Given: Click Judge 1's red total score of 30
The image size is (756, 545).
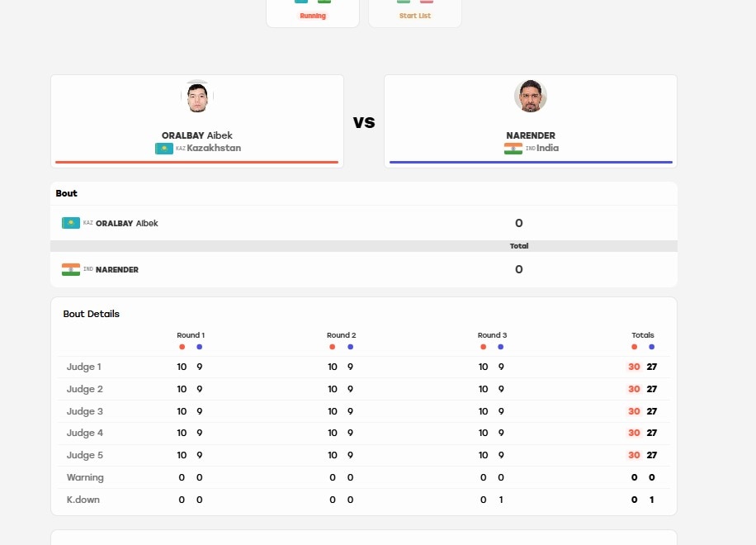Looking at the screenshot, I should tap(634, 367).
